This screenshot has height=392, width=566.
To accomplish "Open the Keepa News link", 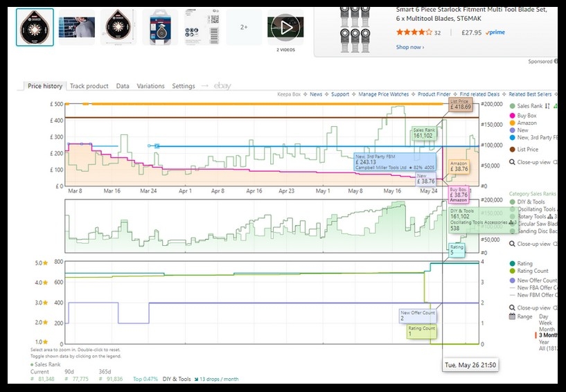I will (316, 94).
